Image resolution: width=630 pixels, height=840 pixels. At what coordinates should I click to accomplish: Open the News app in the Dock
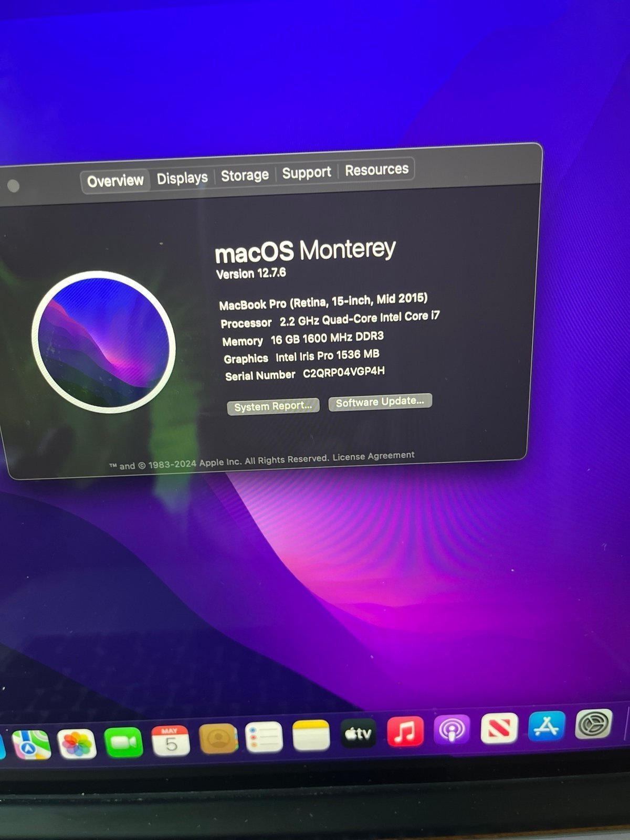499,728
